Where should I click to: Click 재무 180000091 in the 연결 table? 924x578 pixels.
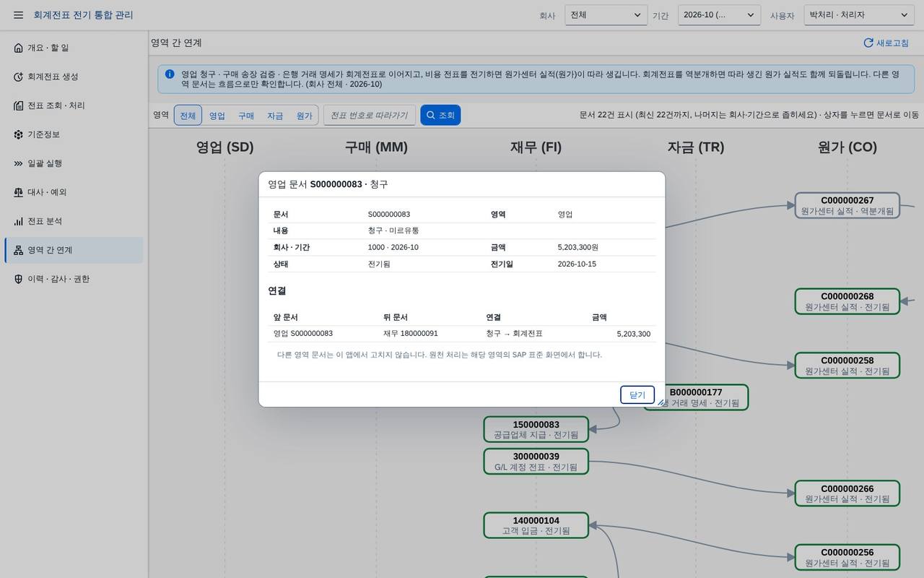click(x=411, y=334)
